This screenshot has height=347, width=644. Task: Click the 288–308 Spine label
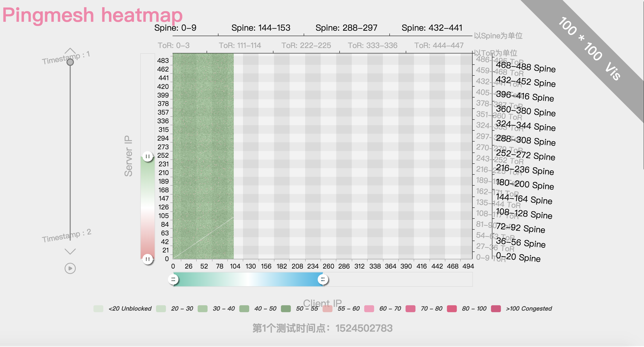(526, 140)
